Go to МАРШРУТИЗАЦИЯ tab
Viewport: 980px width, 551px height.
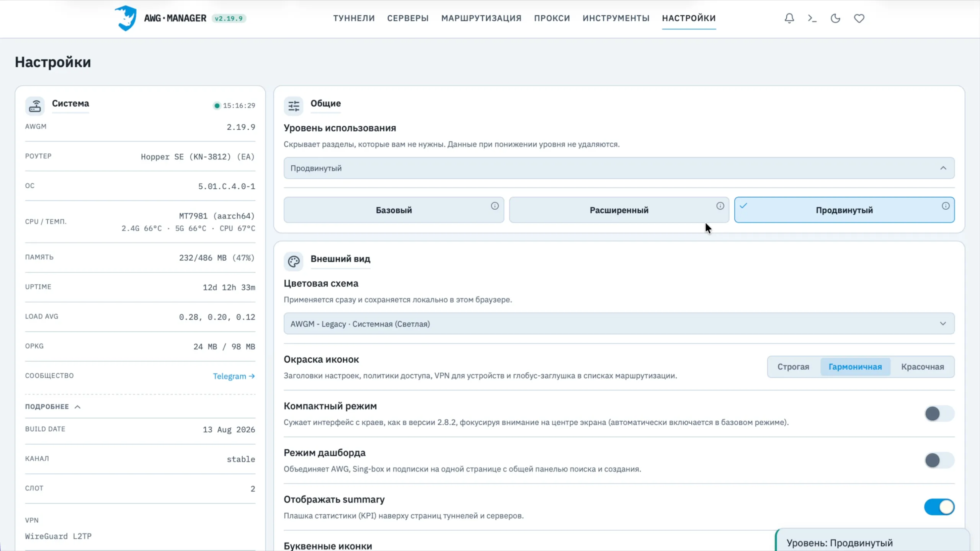(x=481, y=18)
